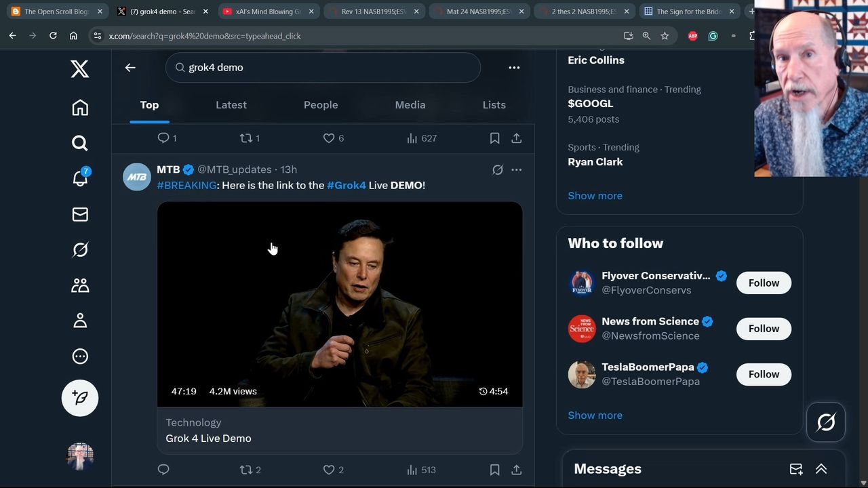Click Show more under trending topics
This screenshot has height=488, width=868.
(595, 196)
